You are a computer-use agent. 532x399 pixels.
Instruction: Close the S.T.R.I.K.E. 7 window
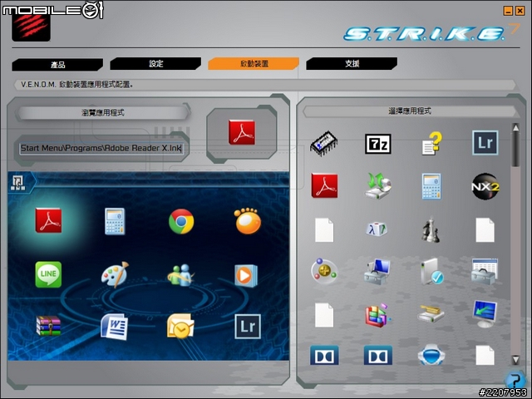[520, 11]
